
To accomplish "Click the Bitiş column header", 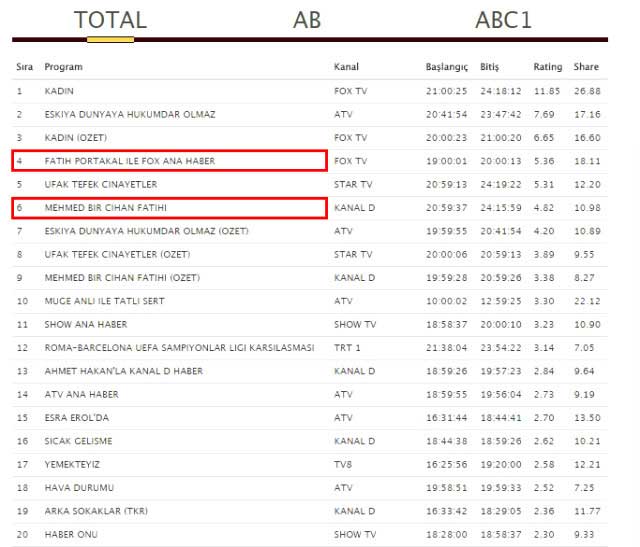I will (x=488, y=67).
